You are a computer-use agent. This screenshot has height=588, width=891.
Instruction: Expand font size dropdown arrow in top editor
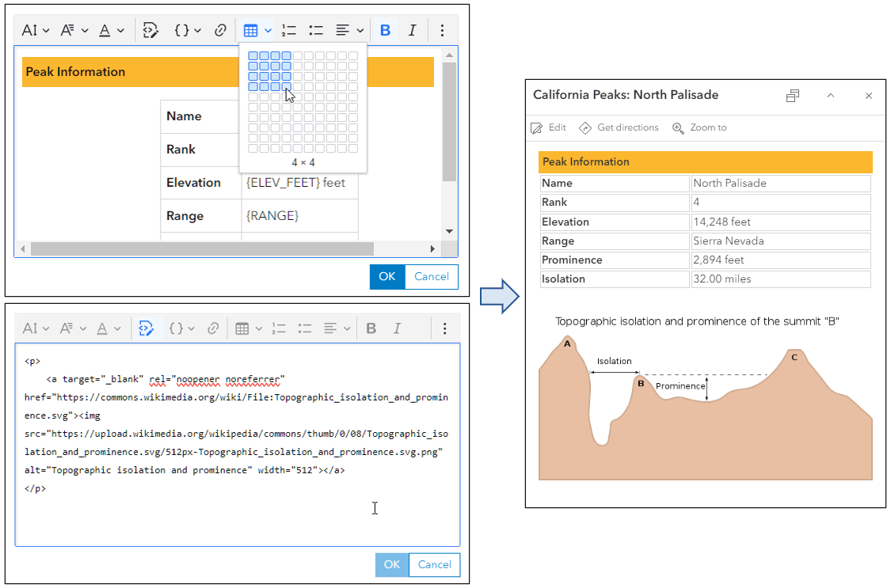[x=46, y=31]
